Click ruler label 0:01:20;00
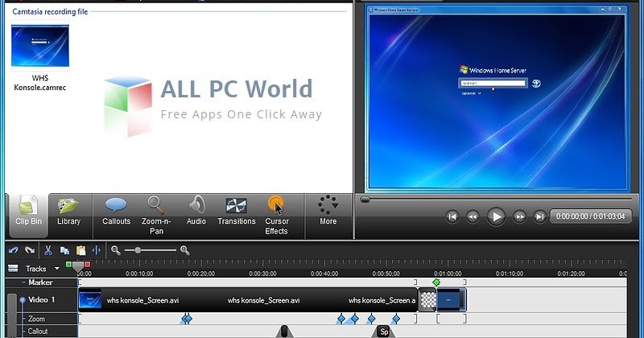 [571, 274]
